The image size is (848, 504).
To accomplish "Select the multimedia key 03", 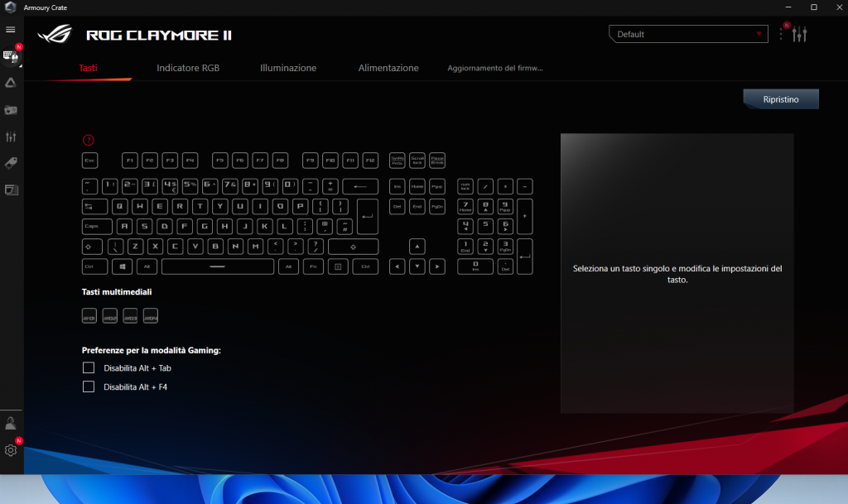I will 130,316.
